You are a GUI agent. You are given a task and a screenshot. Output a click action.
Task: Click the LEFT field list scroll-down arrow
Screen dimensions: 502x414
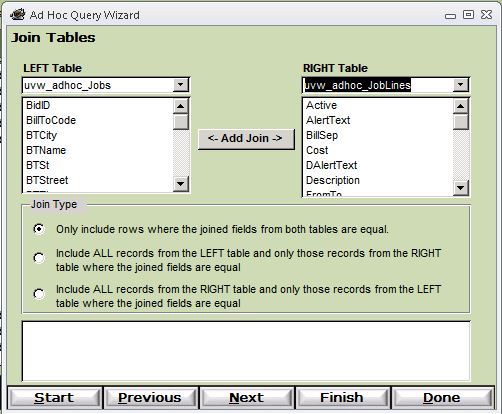[181, 184]
